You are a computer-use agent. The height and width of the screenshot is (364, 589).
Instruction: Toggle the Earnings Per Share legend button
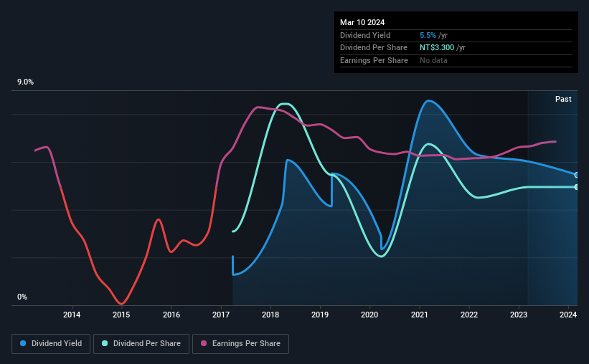click(240, 344)
